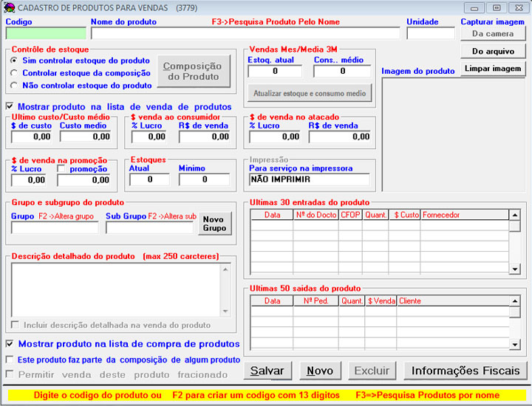Enable the promoção checkbox
532x406 pixels.
pos(61,168)
